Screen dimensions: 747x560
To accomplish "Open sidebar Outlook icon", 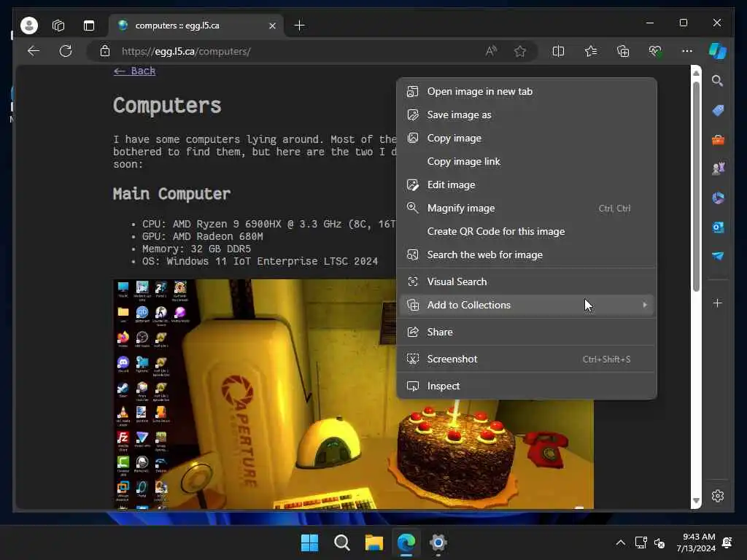I will [x=718, y=227].
